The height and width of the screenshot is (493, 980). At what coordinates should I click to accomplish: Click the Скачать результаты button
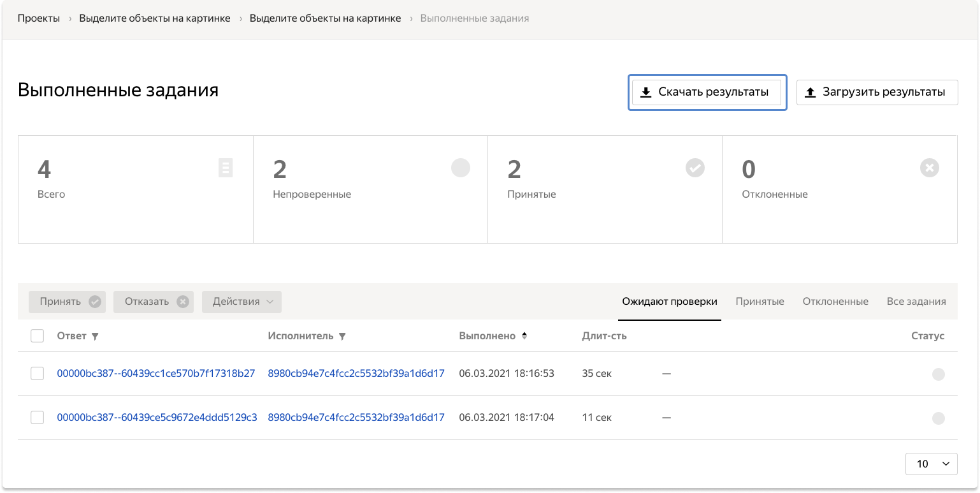[707, 92]
